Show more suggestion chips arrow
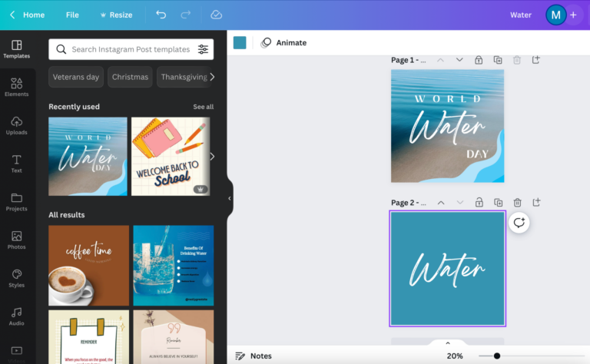 click(212, 77)
